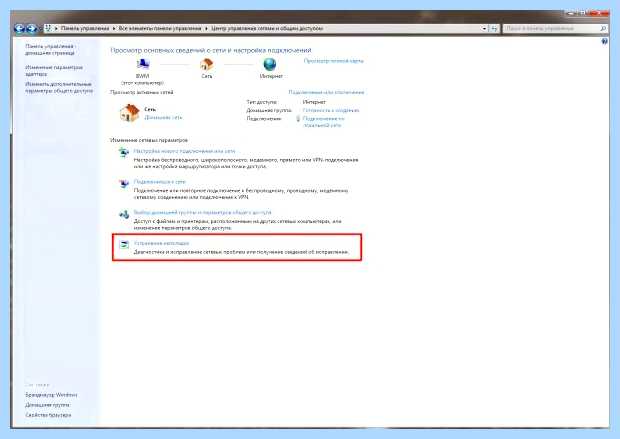
Task: Click 'Домашняя сеть' network type link
Action: point(163,117)
